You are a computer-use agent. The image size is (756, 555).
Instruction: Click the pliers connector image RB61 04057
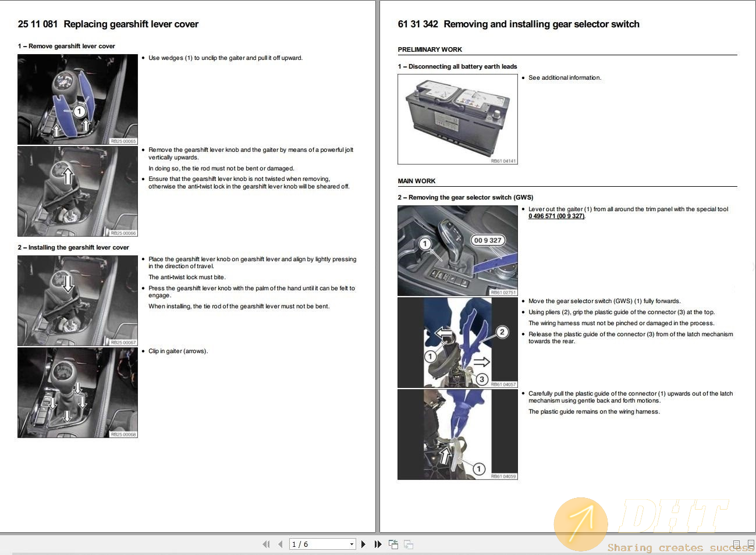point(457,343)
